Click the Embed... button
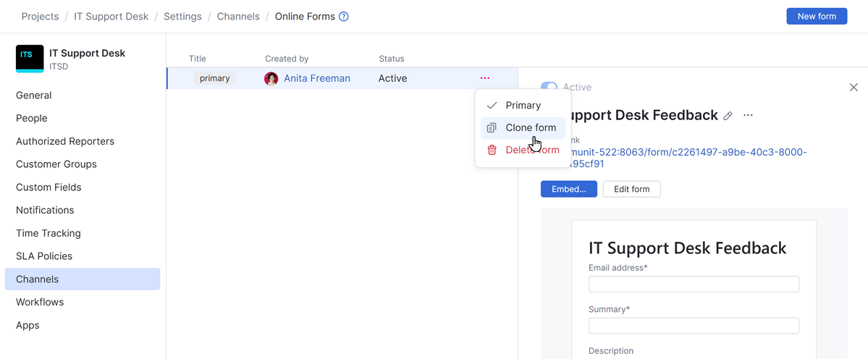 tap(568, 189)
